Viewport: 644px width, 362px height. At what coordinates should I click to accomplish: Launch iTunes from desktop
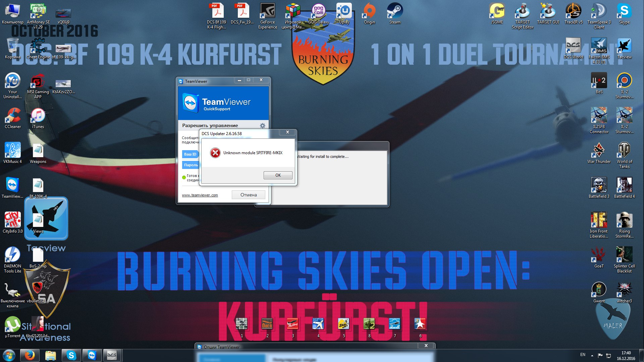[38, 118]
